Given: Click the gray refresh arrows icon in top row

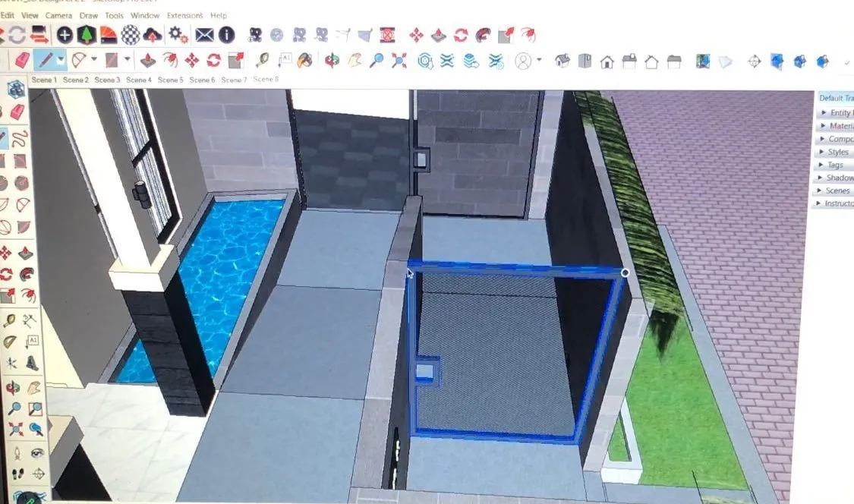Looking at the screenshot, I should [17, 36].
